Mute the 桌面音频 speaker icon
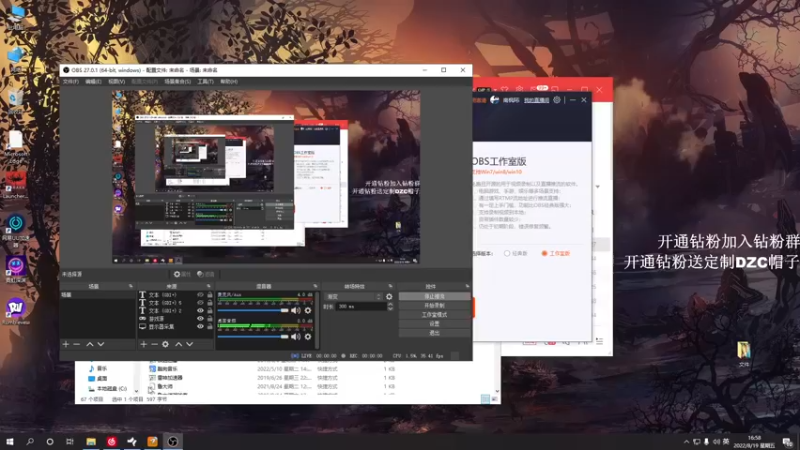The height and width of the screenshot is (450, 800). [295, 337]
